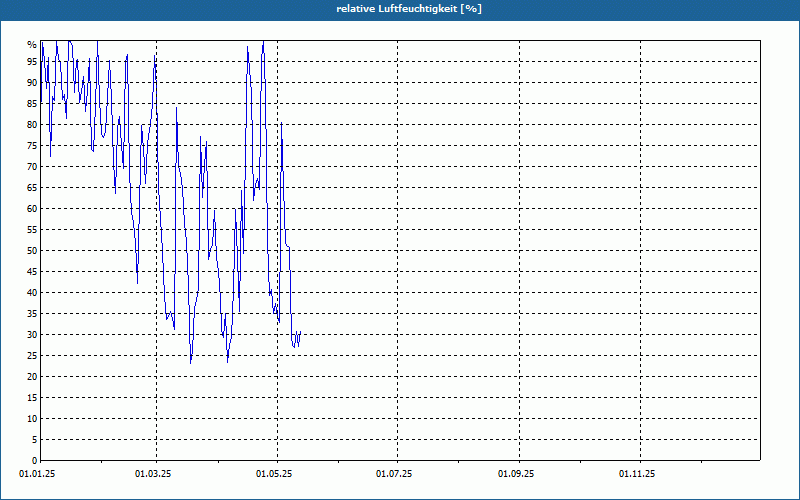Viewport: 800px width, 500px height.
Task: Click the 35 y-axis value
Action: (x=32, y=313)
